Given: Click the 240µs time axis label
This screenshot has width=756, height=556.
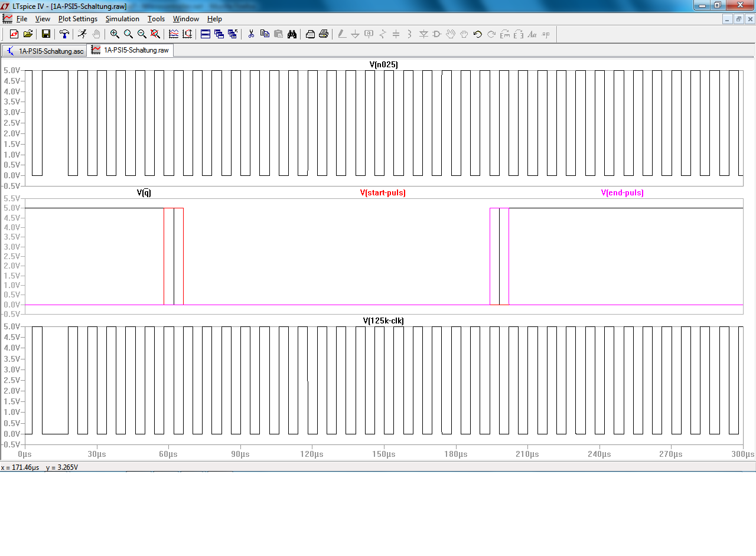Looking at the screenshot, I should click(599, 454).
